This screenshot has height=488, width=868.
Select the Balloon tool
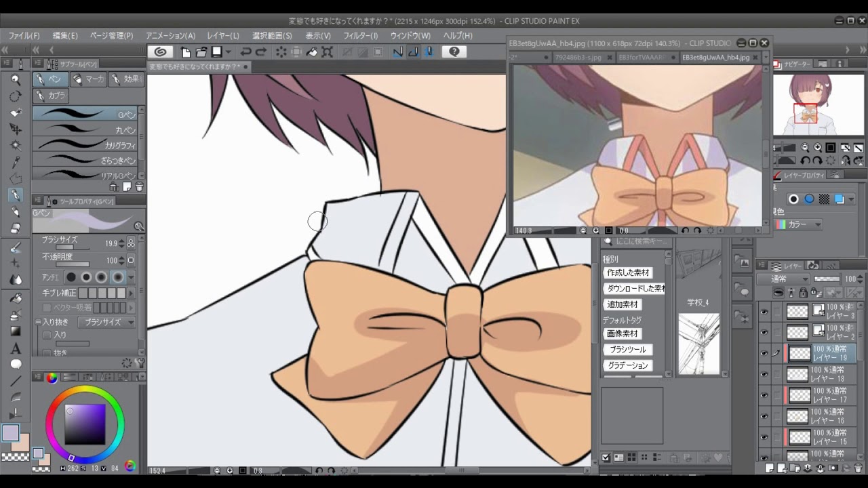click(16, 365)
